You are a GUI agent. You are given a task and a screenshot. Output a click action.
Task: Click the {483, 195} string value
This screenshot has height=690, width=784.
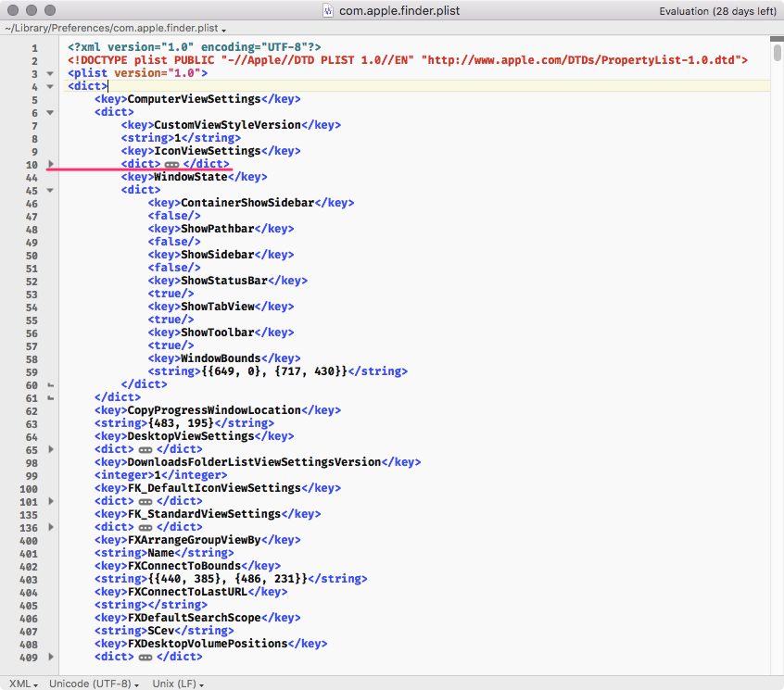click(x=181, y=423)
